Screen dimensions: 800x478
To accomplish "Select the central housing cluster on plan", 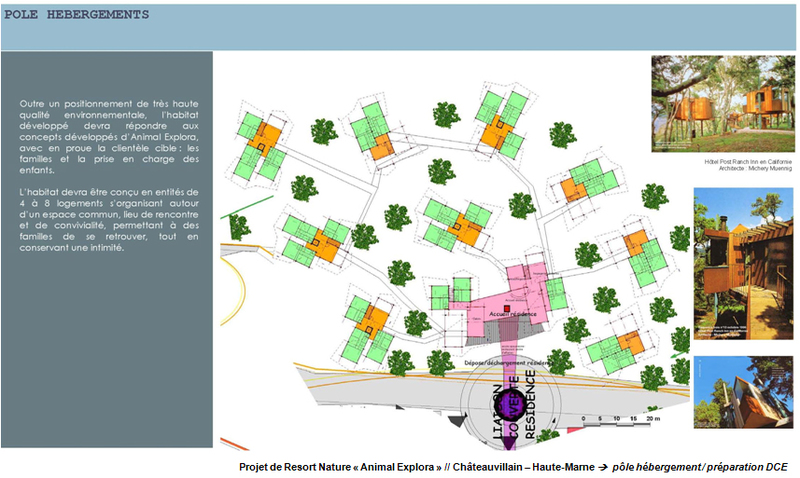I will pyautogui.click(x=456, y=221).
